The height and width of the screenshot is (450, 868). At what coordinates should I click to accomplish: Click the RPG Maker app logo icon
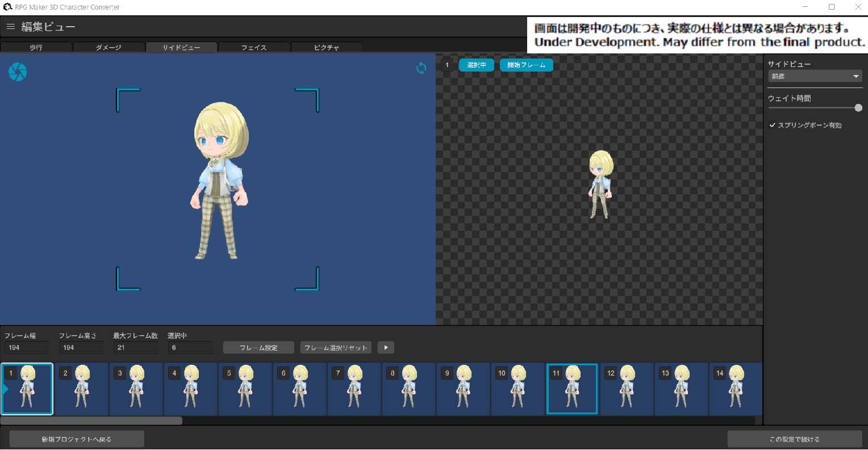coord(7,7)
